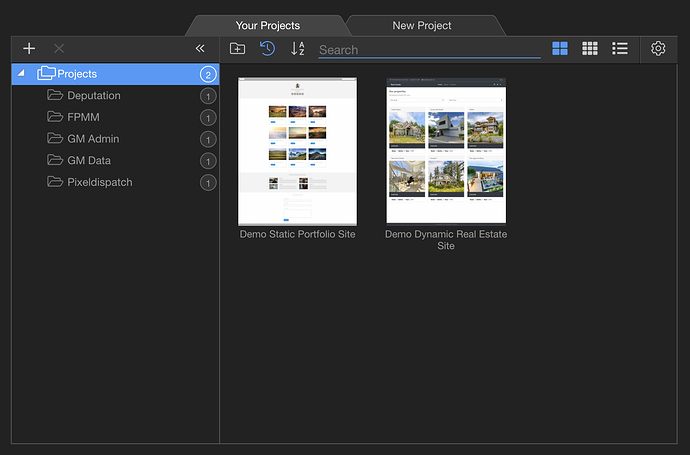Toggle sort by recent history icon
The image size is (690, 455).
[x=267, y=48]
